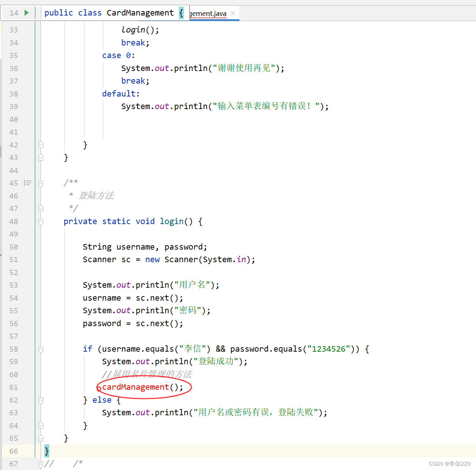Click line number 58 in gutter
The height and width of the screenshot is (470, 476).
[x=14, y=349]
